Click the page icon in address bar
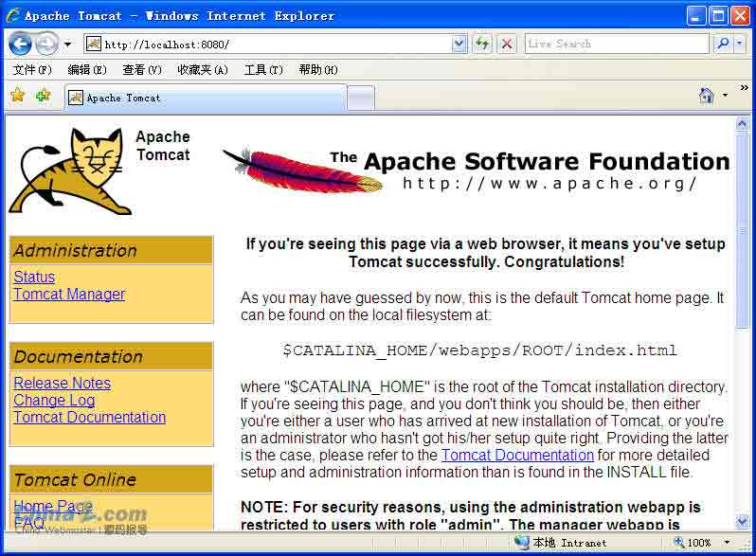 93,44
